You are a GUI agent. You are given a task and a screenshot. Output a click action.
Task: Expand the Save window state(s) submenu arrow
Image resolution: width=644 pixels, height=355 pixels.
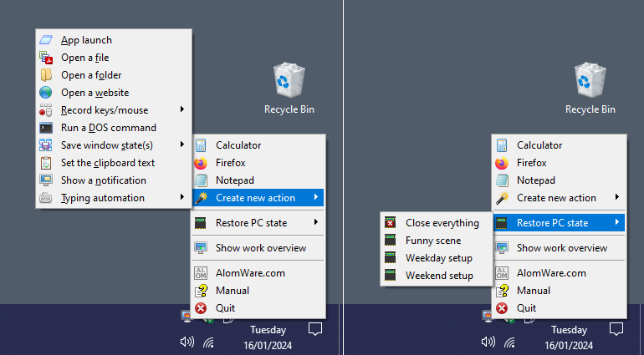point(181,145)
